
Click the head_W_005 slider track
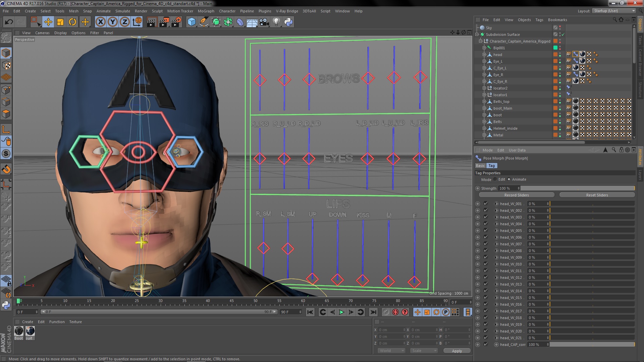click(592, 231)
